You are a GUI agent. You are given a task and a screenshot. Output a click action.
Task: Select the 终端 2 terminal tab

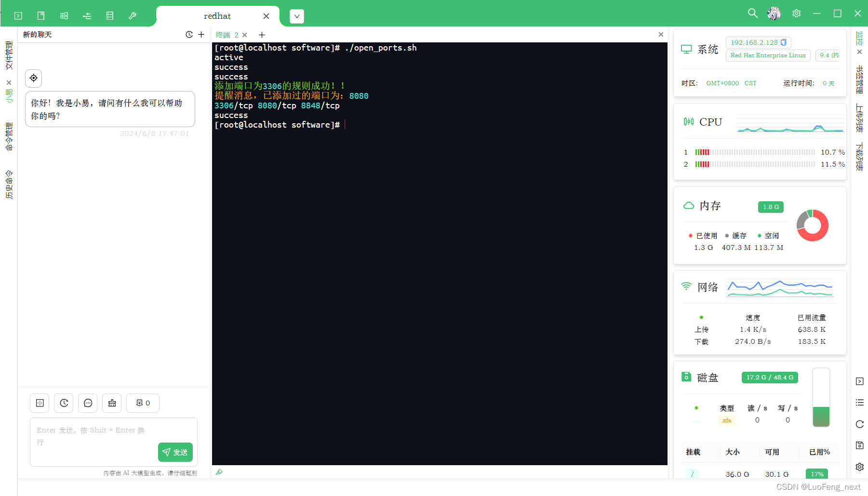point(227,35)
